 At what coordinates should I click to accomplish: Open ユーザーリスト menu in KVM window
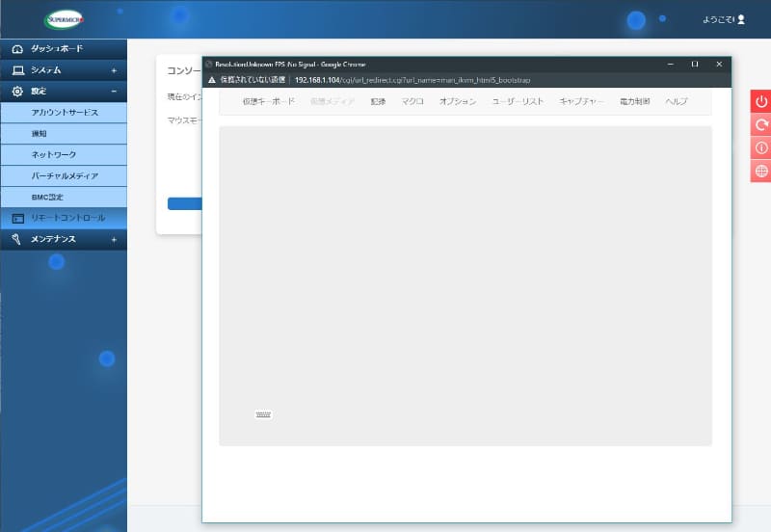(518, 102)
